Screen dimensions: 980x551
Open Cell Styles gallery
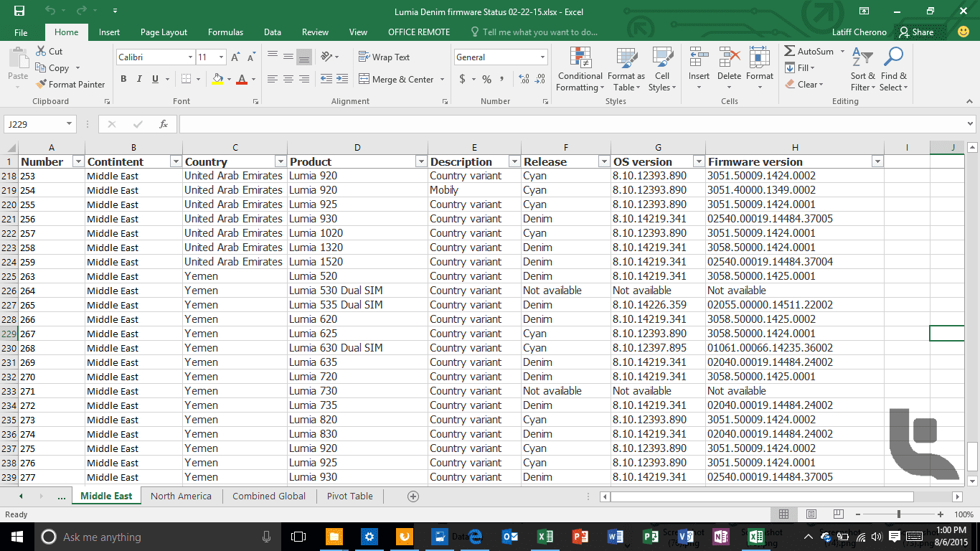[x=661, y=70]
